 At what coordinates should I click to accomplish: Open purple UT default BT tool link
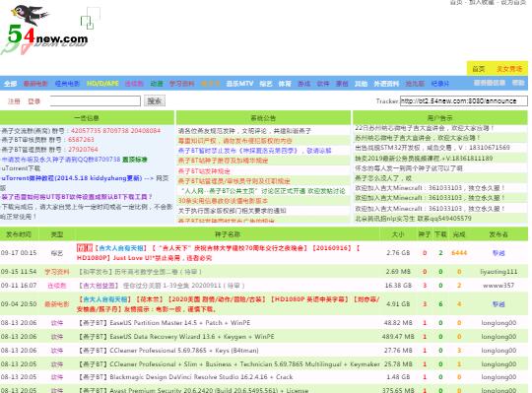tap(77, 197)
